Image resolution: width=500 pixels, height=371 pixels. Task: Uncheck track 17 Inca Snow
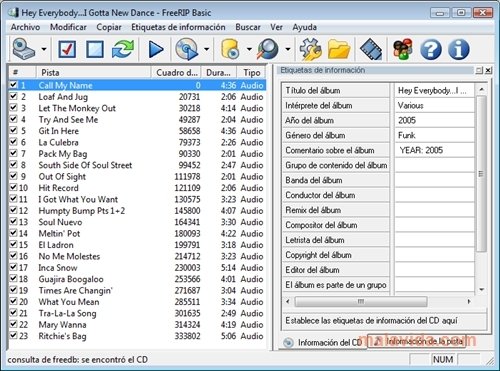[x=13, y=267]
